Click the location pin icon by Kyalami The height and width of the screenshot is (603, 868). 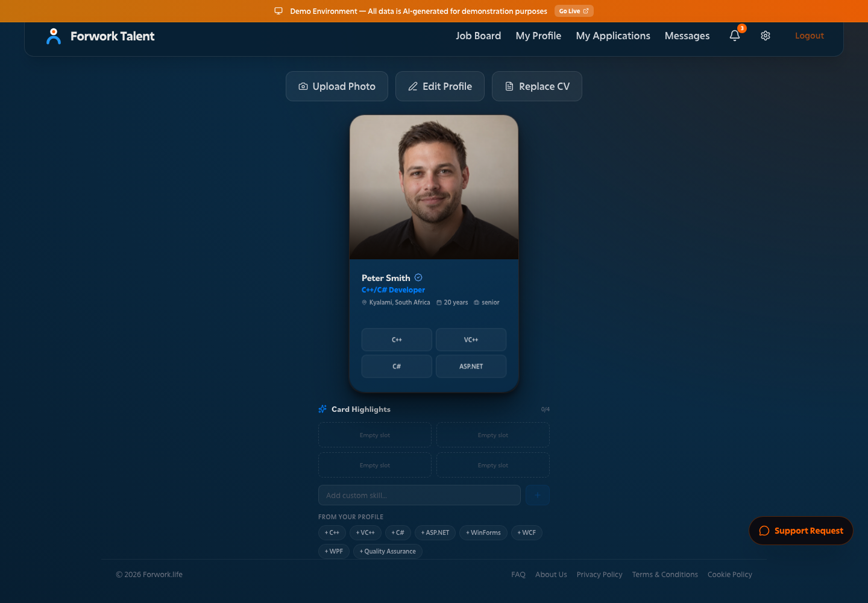tap(364, 303)
